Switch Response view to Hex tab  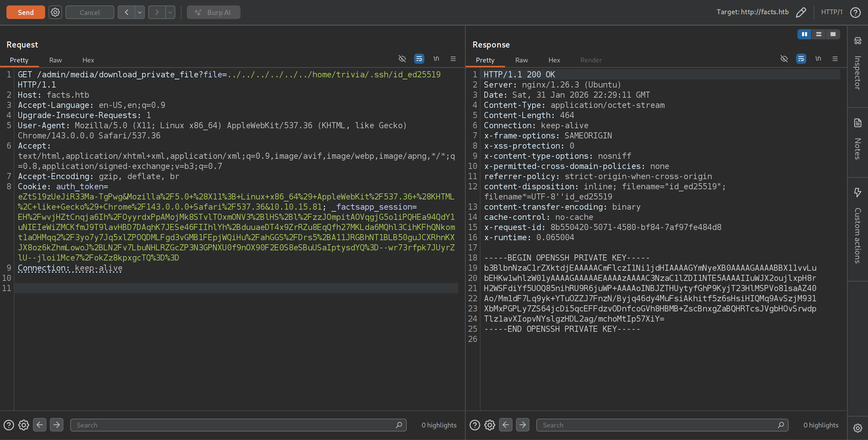tap(554, 60)
